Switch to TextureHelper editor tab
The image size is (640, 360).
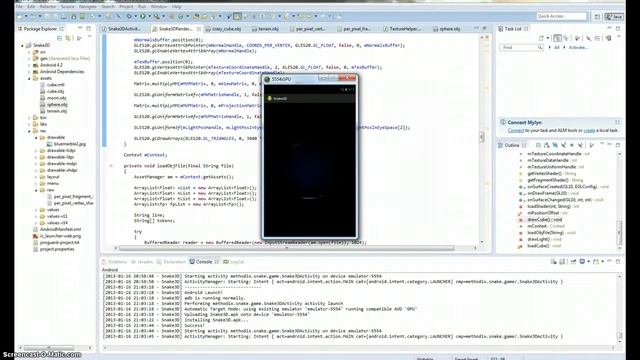pos(402,29)
